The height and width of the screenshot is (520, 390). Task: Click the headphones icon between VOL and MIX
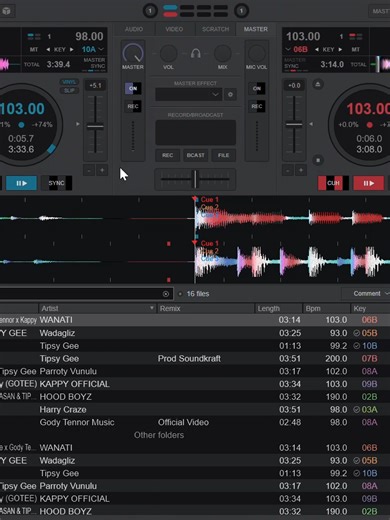coord(195,53)
